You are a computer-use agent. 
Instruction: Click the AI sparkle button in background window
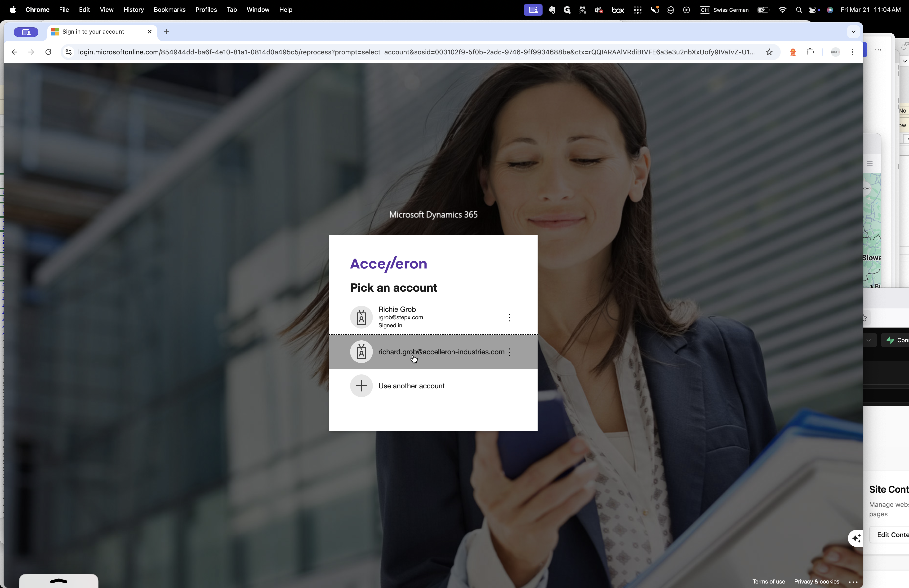tap(856, 538)
